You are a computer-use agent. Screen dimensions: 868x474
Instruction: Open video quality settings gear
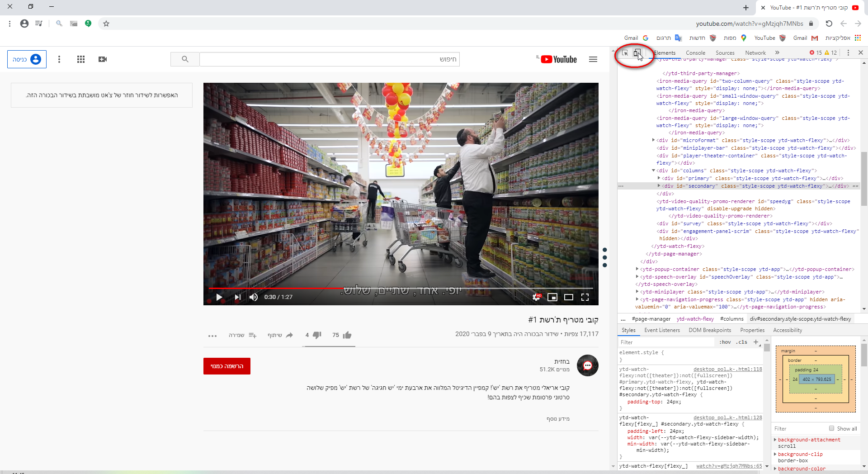[x=537, y=297]
